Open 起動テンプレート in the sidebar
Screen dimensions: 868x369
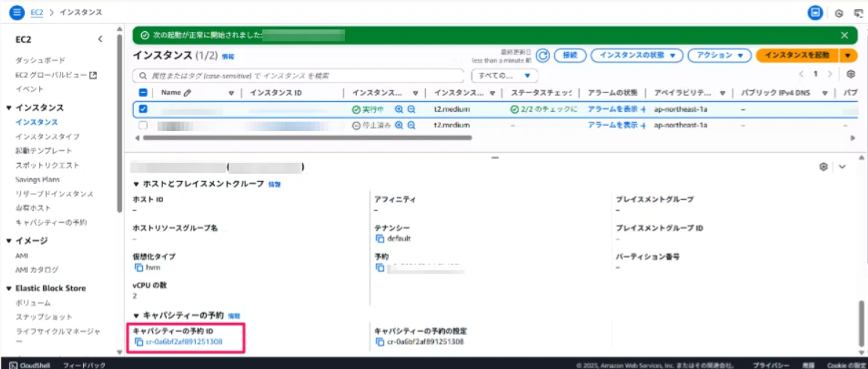pos(44,151)
